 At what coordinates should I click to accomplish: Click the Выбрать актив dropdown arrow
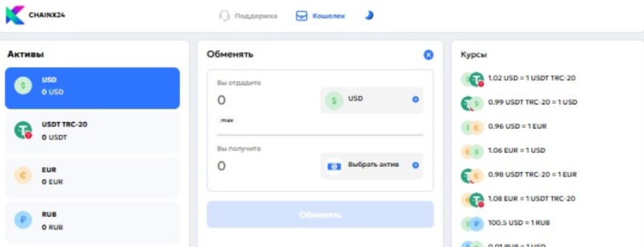[x=415, y=165]
